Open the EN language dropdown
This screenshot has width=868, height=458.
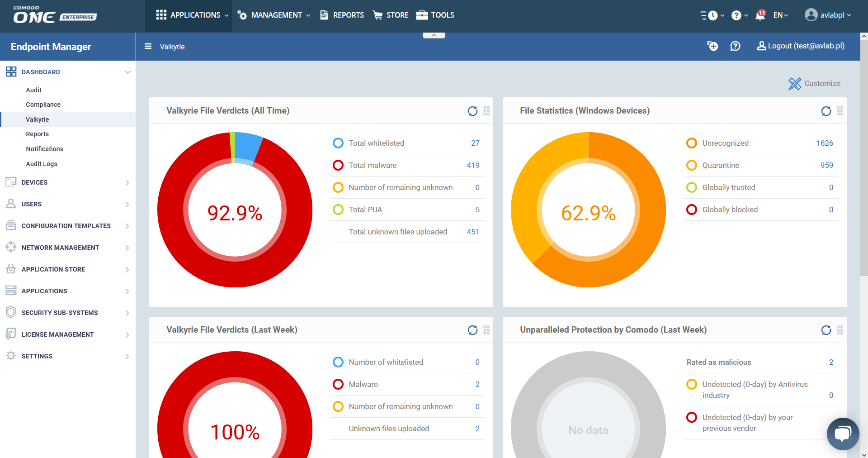(x=780, y=15)
